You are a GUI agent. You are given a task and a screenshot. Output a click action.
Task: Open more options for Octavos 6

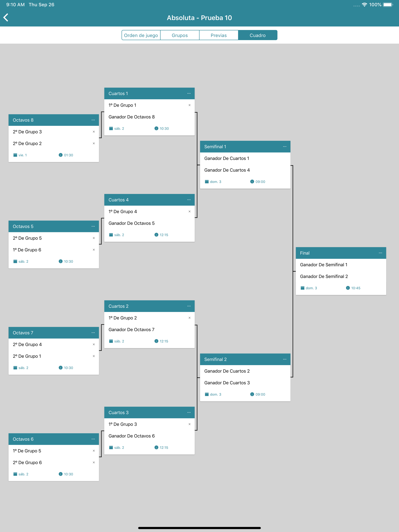93,439
